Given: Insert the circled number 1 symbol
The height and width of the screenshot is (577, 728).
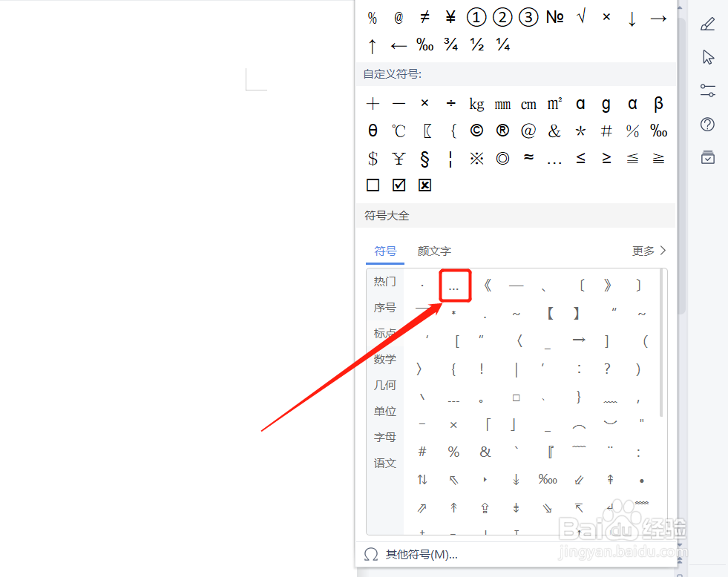Looking at the screenshot, I should click(x=476, y=18).
